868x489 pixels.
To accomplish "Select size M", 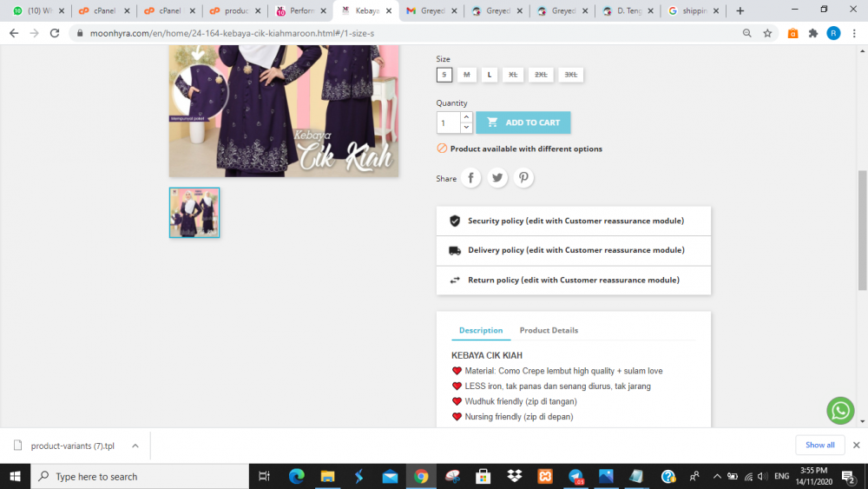I will 467,75.
